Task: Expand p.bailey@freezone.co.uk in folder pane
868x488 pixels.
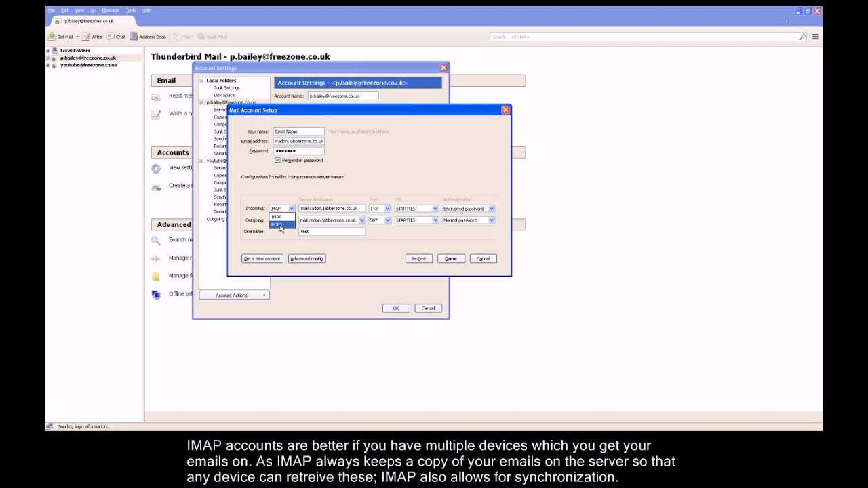Action: (48, 58)
